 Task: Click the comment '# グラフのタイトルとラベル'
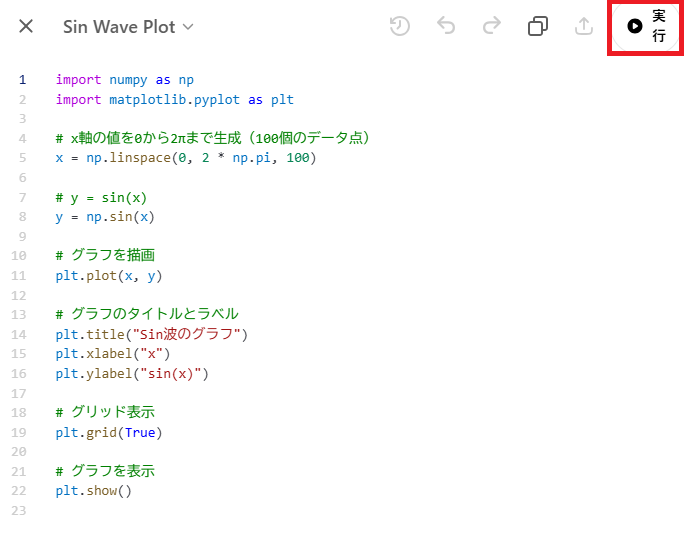click(x=147, y=314)
